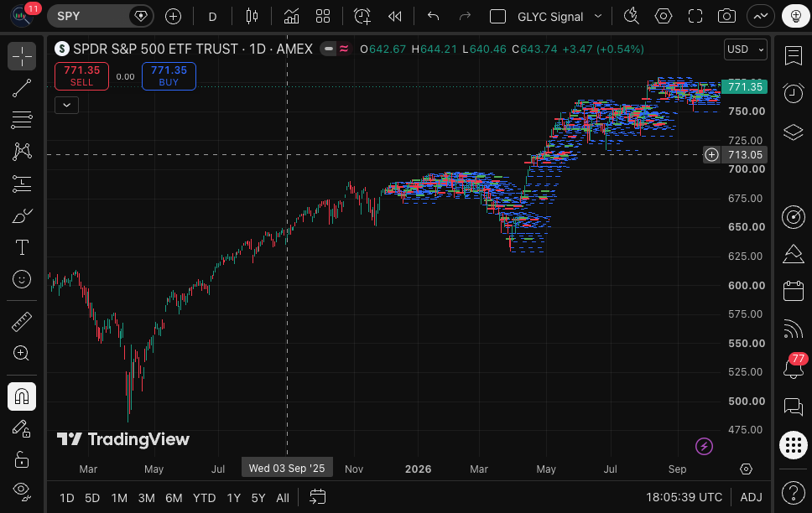Select the ruler measure tool

pos(22,322)
